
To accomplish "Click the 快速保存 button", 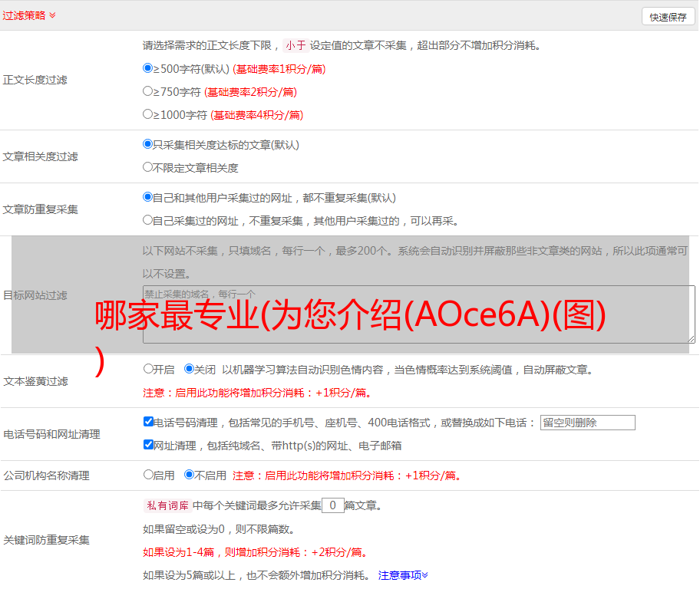I will 668,17.
